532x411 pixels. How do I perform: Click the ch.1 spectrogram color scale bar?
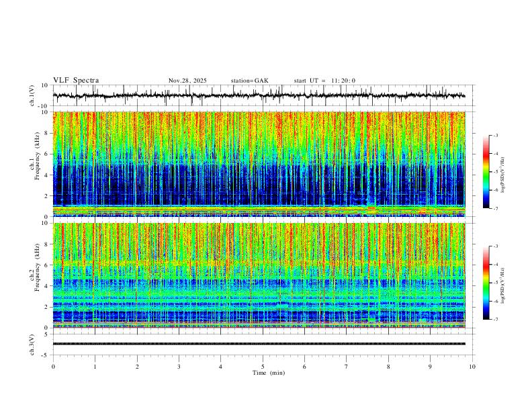(486, 172)
